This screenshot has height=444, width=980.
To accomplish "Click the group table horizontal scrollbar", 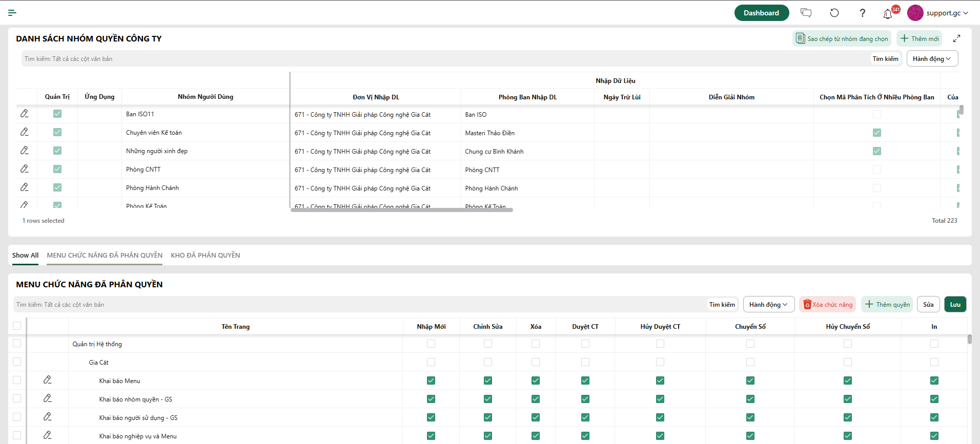I will pos(402,209).
